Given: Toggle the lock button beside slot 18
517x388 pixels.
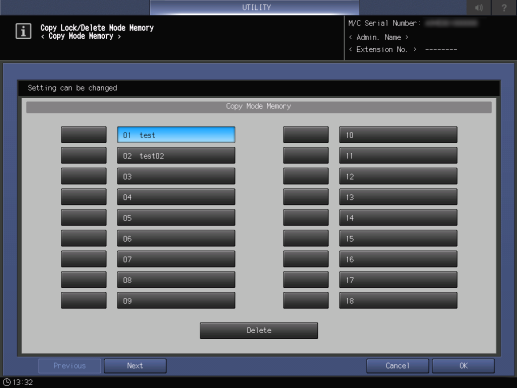Looking at the screenshot, I should click(x=306, y=301).
